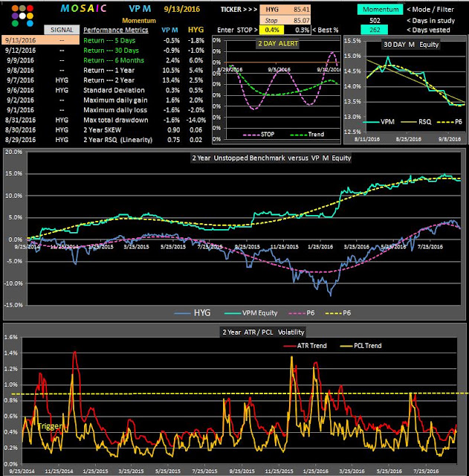Click the TICKER > > > label
The width and height of the screenshot is (469, 476).
(239, 10)
